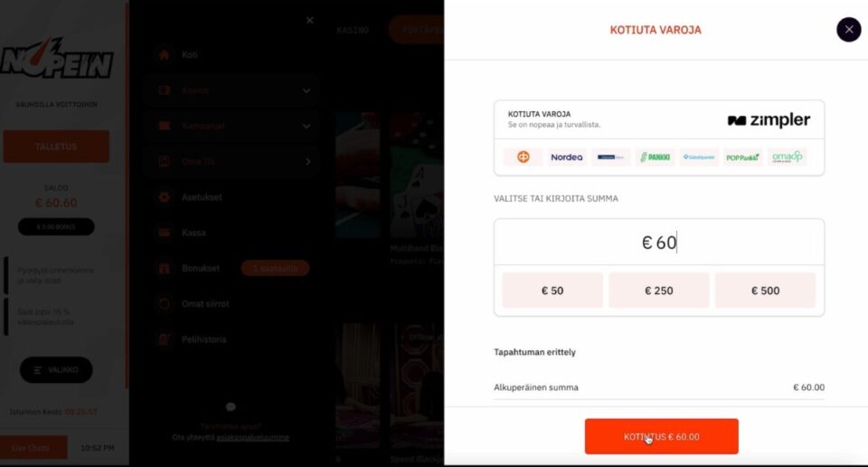868x467 pixels.
Task: Select the € 500 preset amount
Action: pos(765,291)
